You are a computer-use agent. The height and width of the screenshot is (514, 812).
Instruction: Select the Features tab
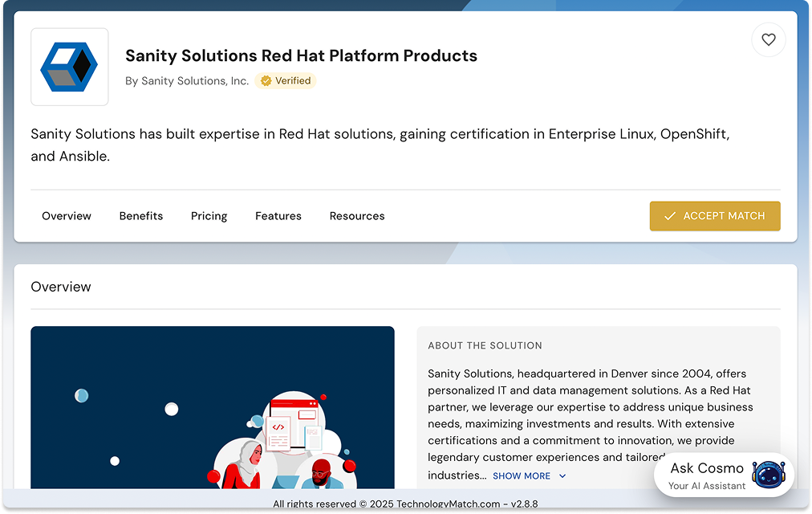tap(278, 216)
